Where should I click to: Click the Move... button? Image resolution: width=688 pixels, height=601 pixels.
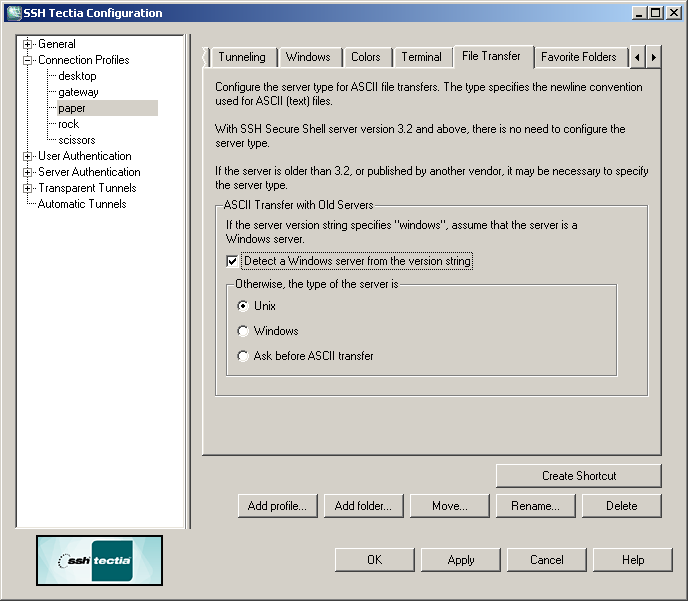pos(449,506)
